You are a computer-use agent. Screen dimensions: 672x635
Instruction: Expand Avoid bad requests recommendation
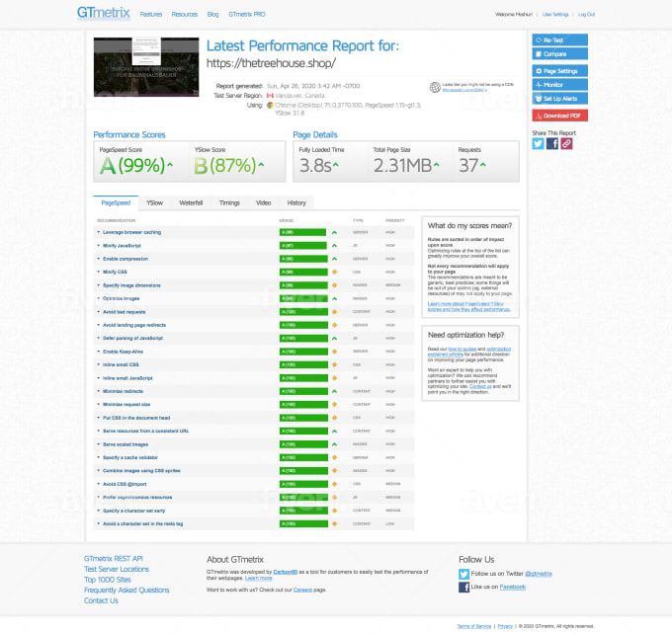pos(124,312)
